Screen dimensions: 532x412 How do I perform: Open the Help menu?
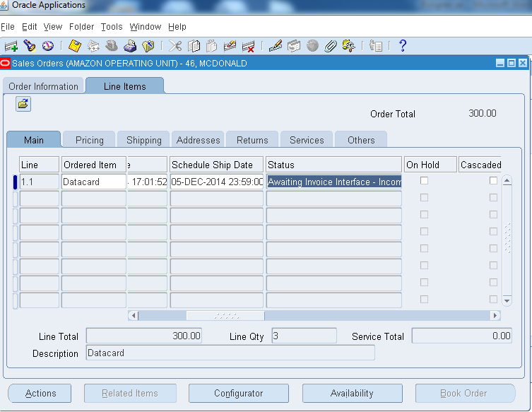coord(177,27)
